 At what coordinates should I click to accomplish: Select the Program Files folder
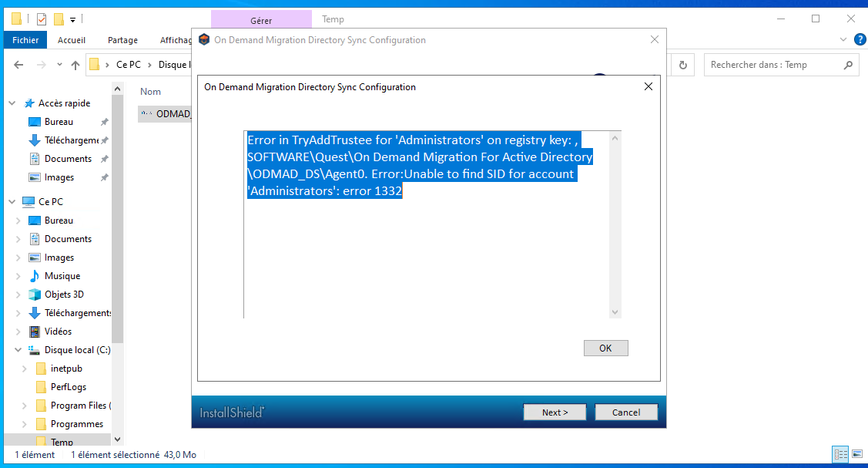(81, 406)
